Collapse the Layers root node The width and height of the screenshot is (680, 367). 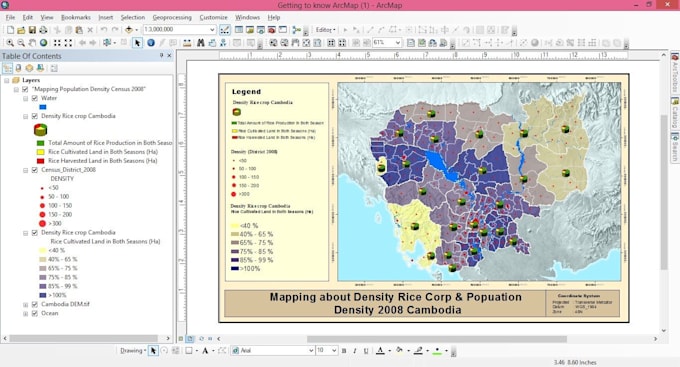coord(7,80)
